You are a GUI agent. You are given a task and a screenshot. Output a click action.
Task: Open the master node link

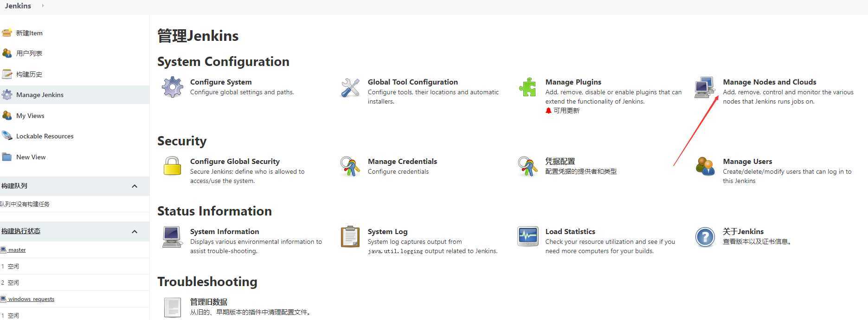coord(17,250)
